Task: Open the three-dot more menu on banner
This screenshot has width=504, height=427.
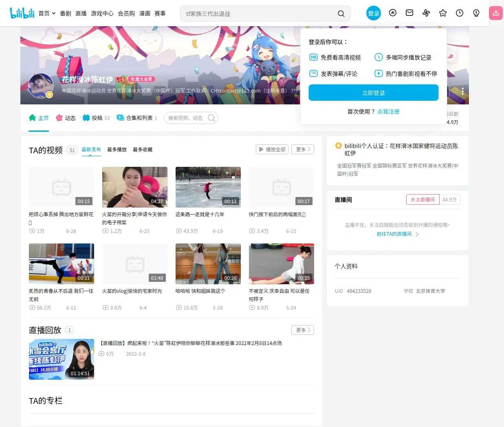Action: (462, 91)
